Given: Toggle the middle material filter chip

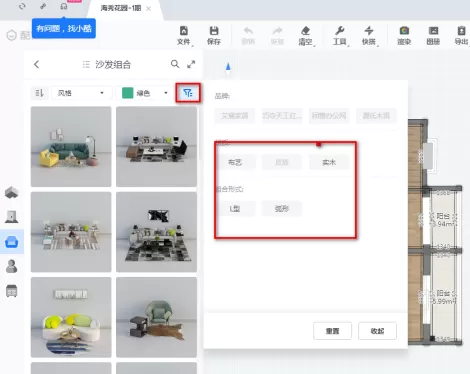Looking at the screenshot, I should point(282,162).
